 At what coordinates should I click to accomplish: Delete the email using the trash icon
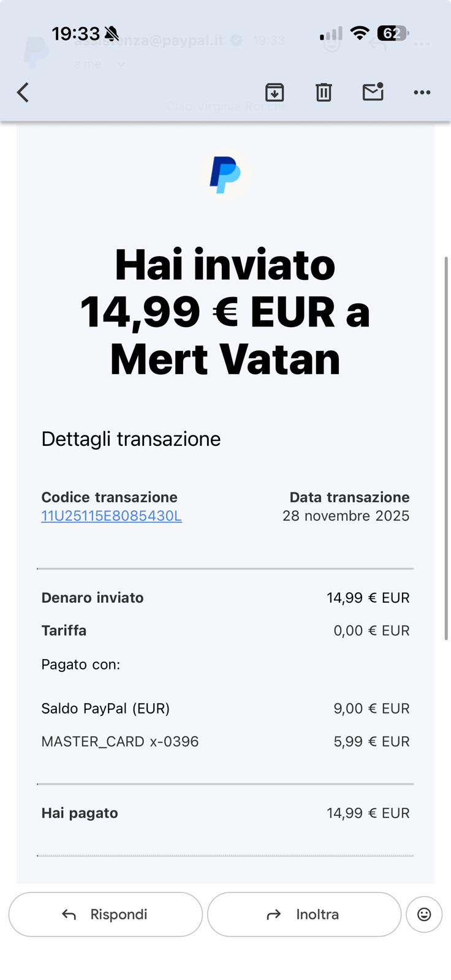tap(324, 92)
